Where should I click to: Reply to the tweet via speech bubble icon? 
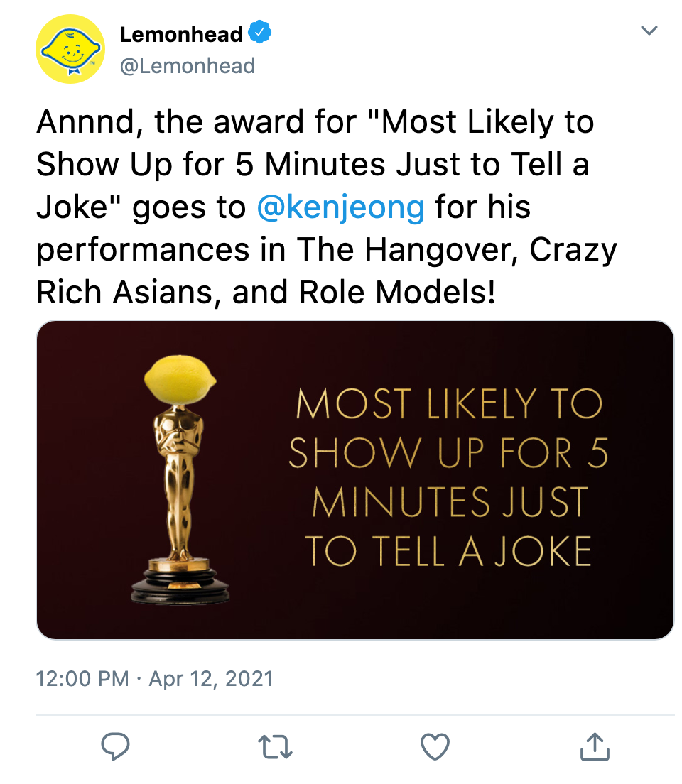(115, 746)
